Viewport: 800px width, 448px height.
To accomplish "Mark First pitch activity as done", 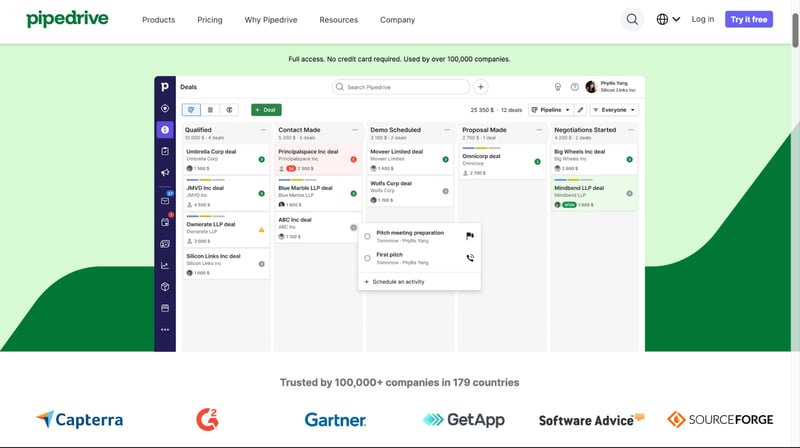I will (367, 258).
